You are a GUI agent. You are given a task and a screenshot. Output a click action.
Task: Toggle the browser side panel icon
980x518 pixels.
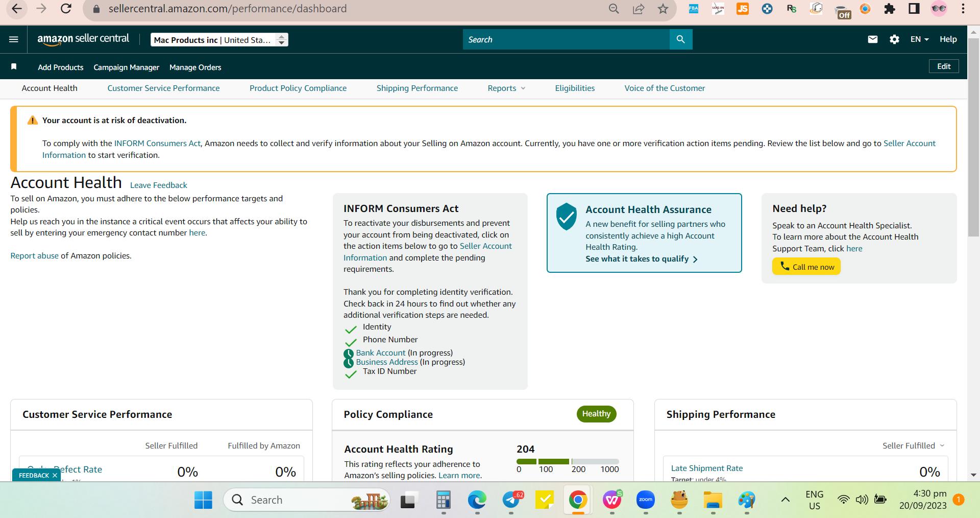click(914, 9)
